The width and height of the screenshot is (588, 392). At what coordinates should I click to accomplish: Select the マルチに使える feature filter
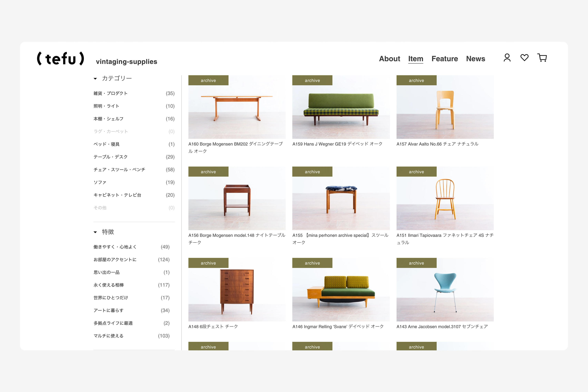(132, 336)
